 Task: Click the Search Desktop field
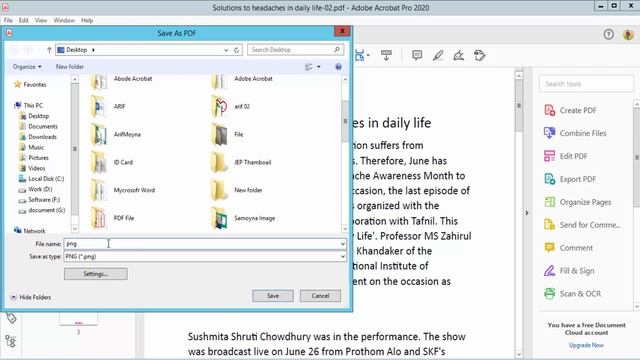click(x=295, y=50)
